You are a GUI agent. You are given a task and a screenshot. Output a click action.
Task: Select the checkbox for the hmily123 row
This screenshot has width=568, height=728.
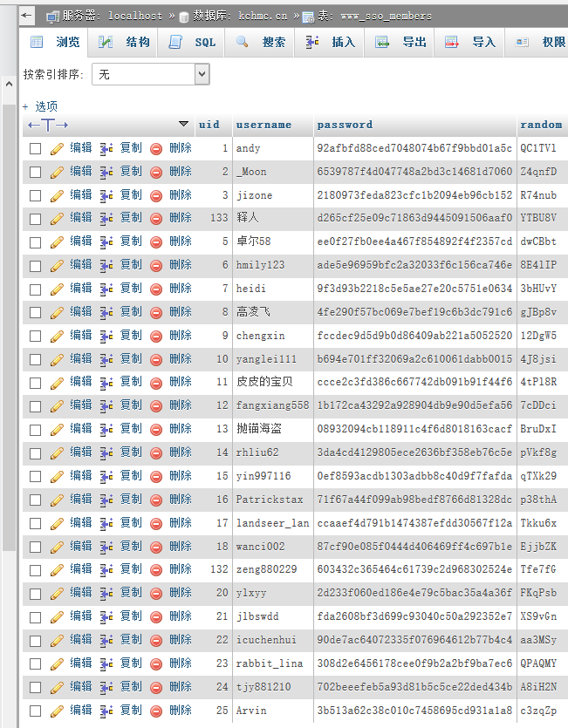[36, 266]
